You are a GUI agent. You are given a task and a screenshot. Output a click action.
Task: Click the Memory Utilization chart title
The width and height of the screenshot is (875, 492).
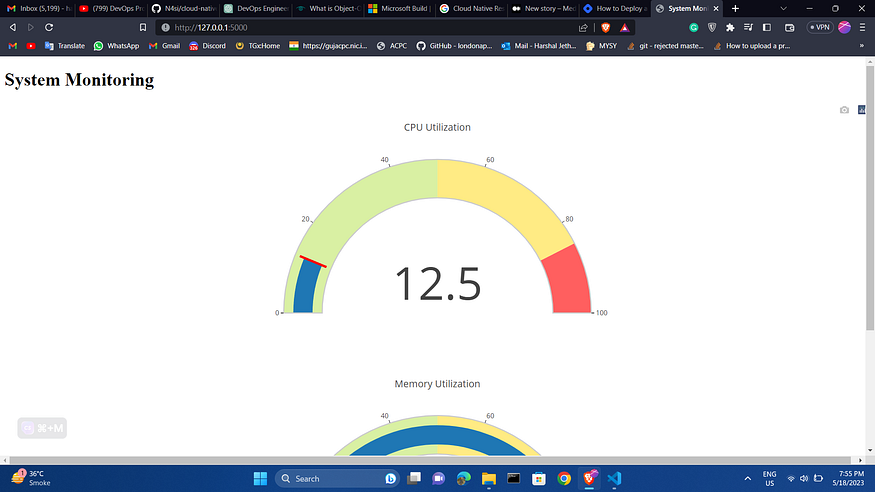pyautogui.click(x=437, y=384)
